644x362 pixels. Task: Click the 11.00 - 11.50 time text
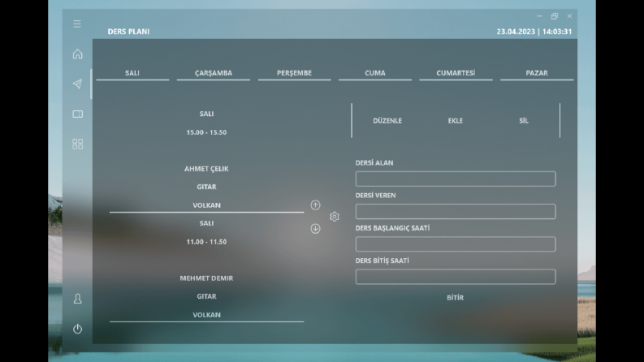pyautogui.click(x=206, y=242)
